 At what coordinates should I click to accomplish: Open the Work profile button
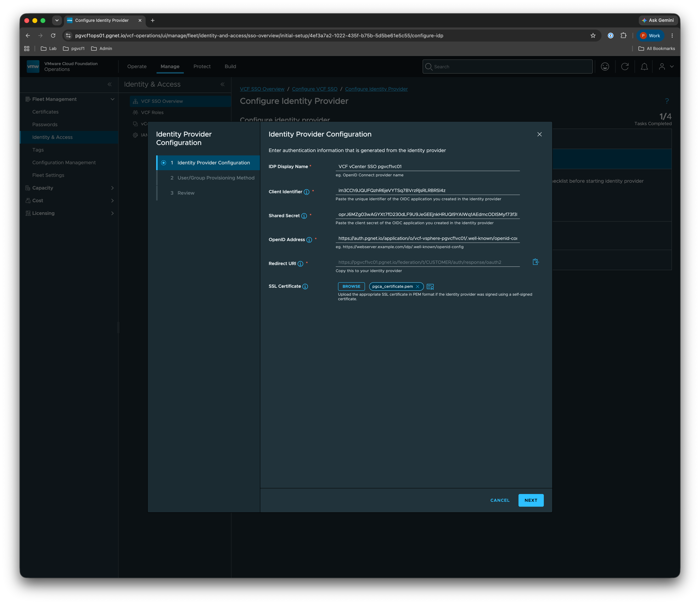pyautogui.click(x=650, y=36)
